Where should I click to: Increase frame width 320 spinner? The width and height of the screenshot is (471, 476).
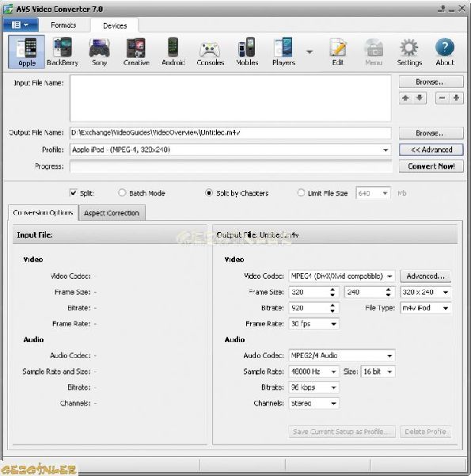pyautogui.click(x=332, y=290)
